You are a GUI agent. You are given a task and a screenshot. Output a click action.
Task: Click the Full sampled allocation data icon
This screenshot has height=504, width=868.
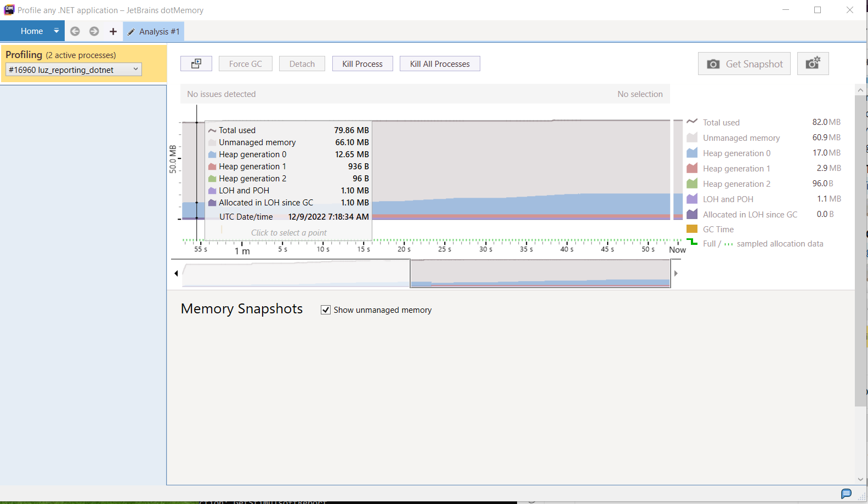click(x=692, y=242)
